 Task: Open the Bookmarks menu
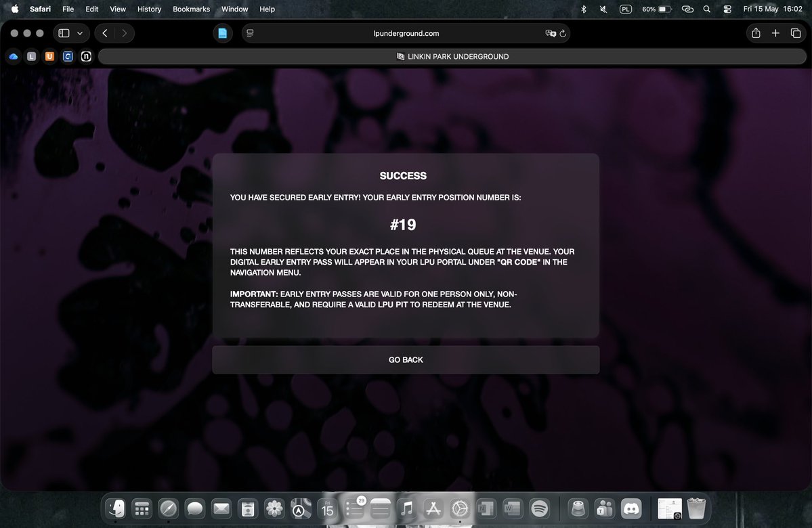191,9
